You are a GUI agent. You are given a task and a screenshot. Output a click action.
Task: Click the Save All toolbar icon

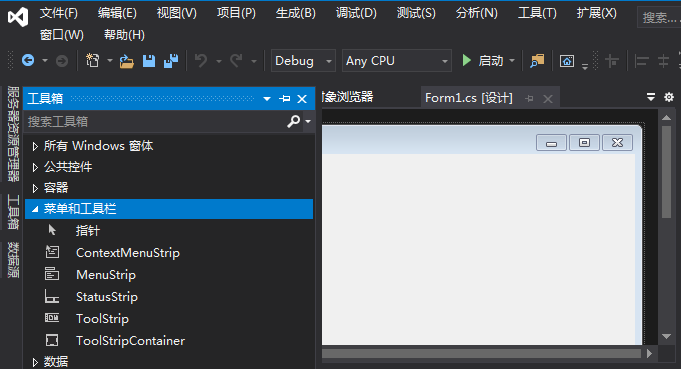point(171,61)
